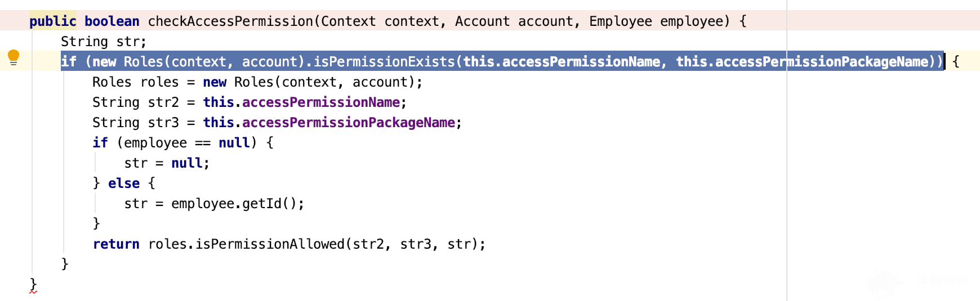Image resolution: width=980 pixels, height=301 pixels.
Task: Click the purple accessPermissionName field reference
Action: (x=321, y=102)
